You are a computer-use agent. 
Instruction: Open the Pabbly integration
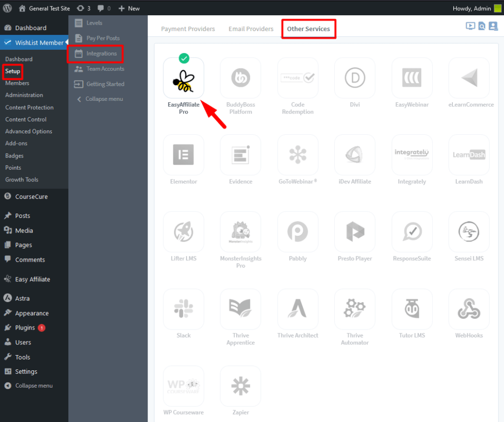pyautogui.click(x=298, y=232)
